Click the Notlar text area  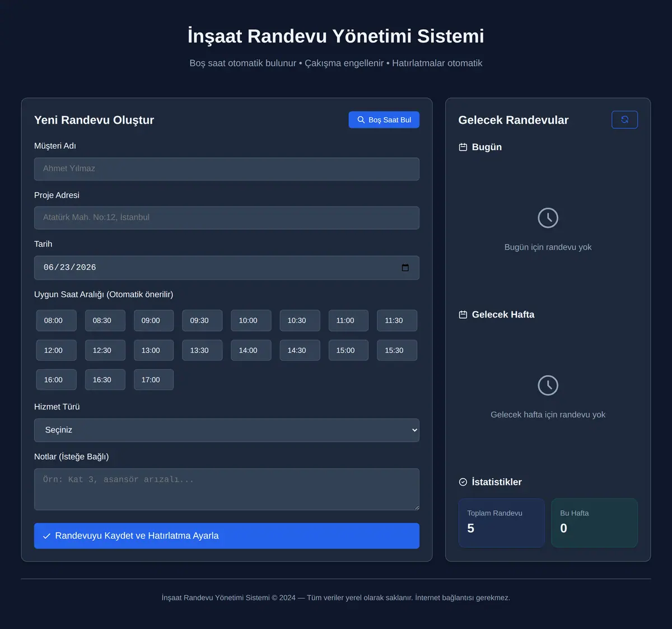tap(227, 490)
